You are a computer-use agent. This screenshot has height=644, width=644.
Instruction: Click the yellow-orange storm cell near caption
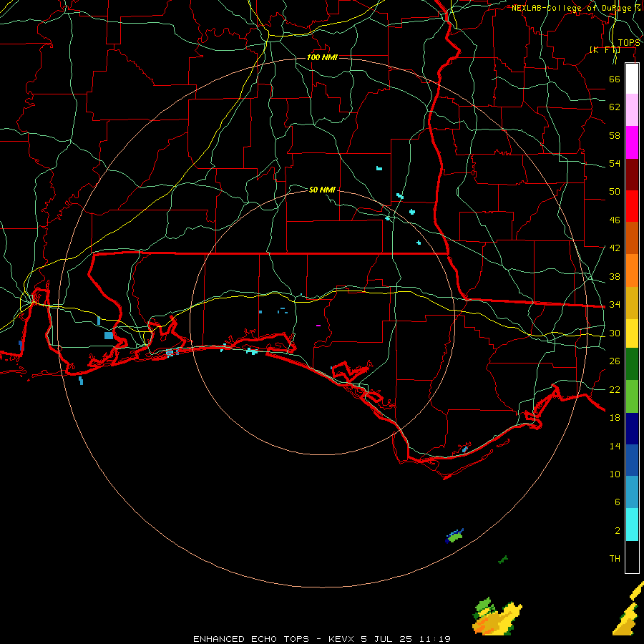pos(496,617)
